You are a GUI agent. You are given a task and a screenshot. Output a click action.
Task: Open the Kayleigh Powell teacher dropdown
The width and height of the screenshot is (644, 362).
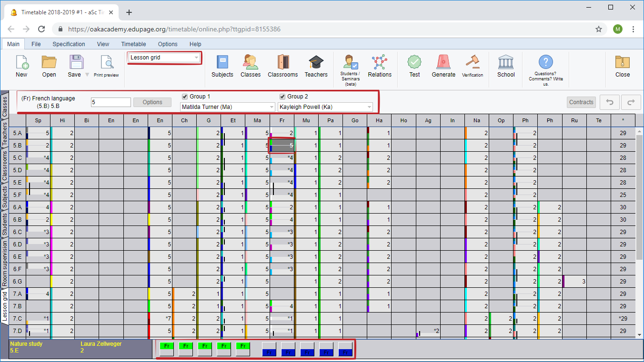pos(325,107)
